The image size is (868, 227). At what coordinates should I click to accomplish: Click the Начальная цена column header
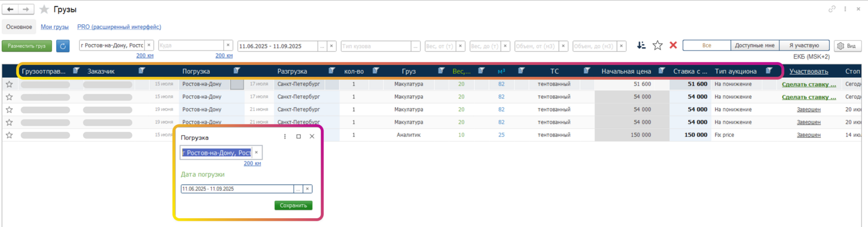coord(626,71)
